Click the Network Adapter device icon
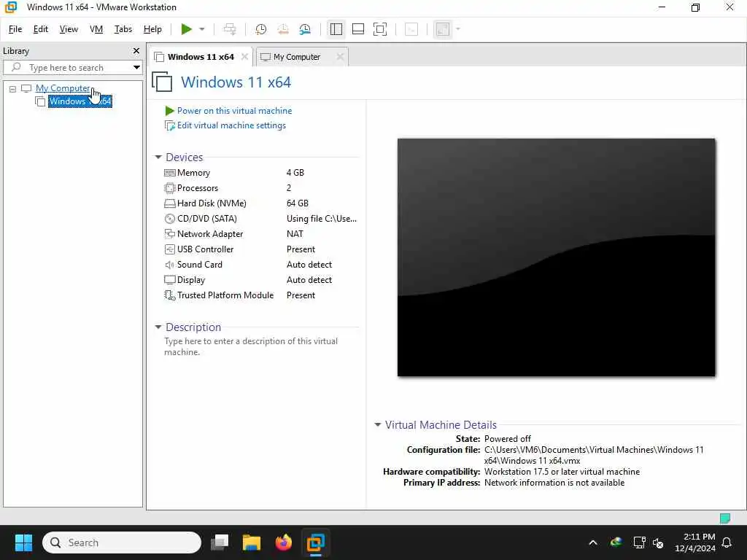This screenshot has height=560, width=747. [x=169, y=234]
